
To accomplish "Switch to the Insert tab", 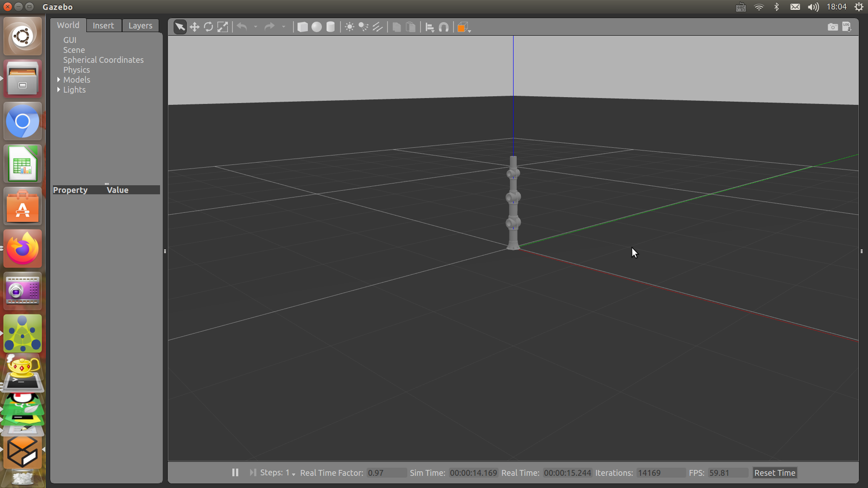I will point(103,26).
